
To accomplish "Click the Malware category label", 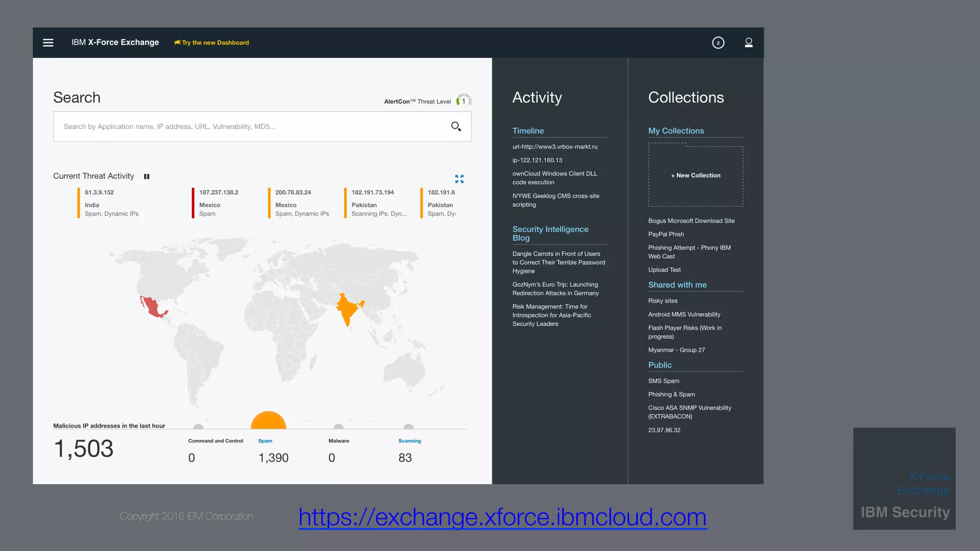I will pyautogui.click(x=339, y=441).
